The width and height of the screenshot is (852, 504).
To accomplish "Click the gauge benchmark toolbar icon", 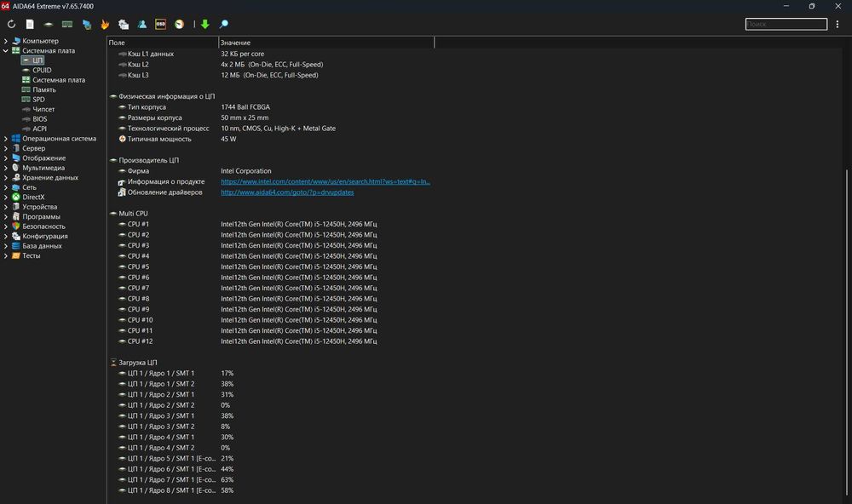I will click(x=179, y=25).
